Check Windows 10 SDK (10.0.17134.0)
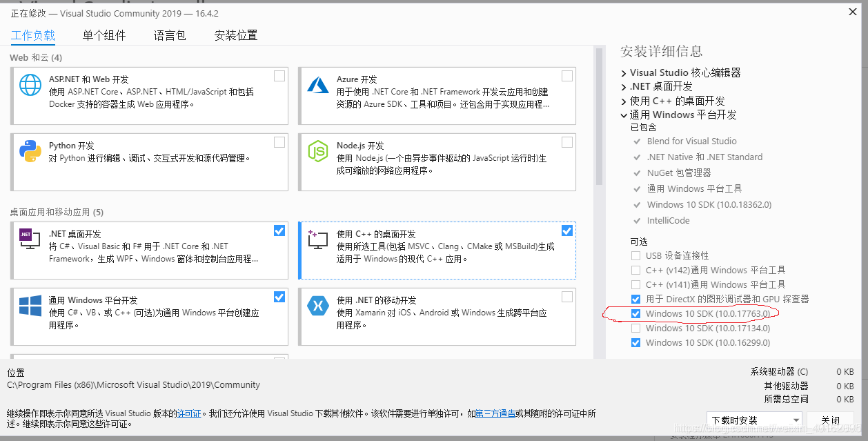The width and height of the screenshot is (868, 441). (x=635, y=328)
